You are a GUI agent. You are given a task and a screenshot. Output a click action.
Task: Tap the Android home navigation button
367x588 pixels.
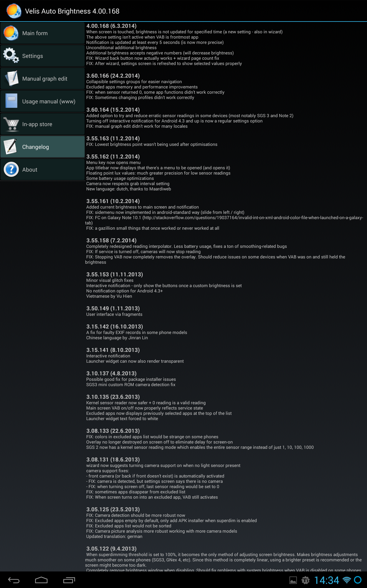click(41, 580)
